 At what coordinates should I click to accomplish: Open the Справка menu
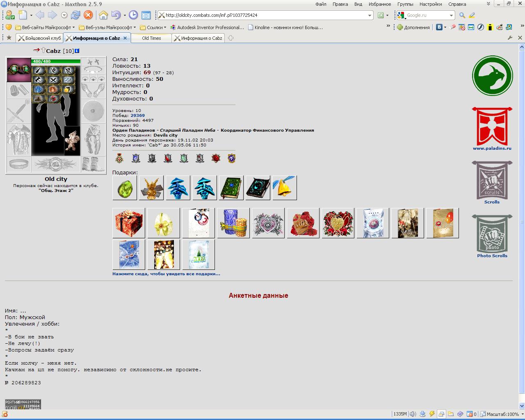[457, 4]
